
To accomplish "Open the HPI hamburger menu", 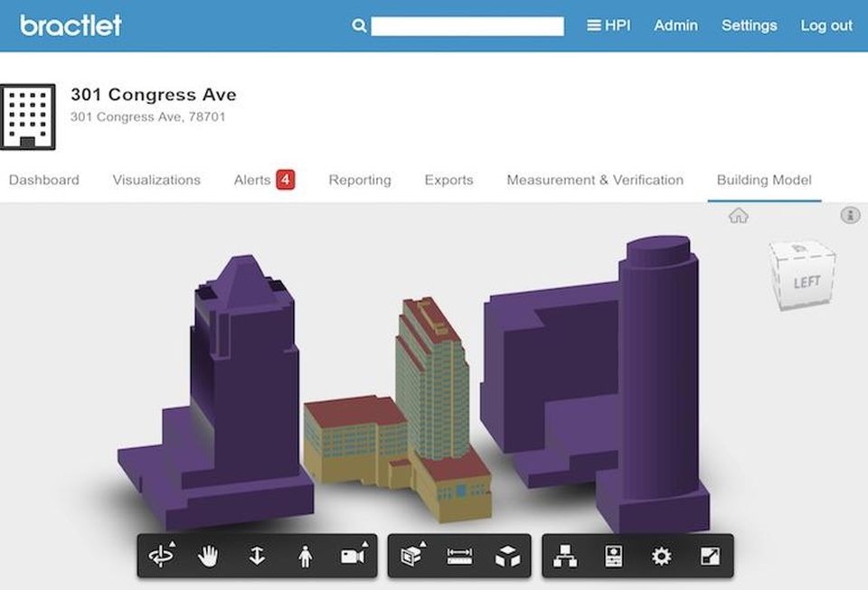I will tap(609, 25).
